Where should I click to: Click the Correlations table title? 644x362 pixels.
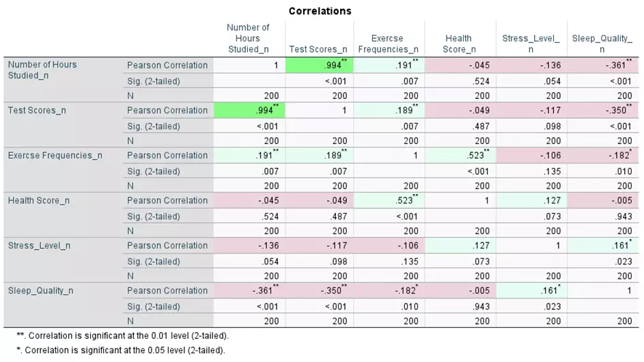pos(320,11)
